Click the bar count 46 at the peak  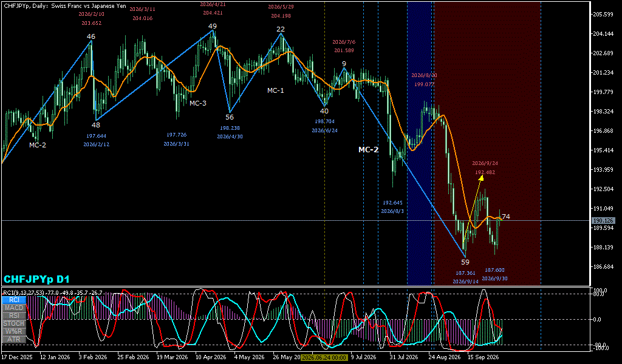[x=91, y=37]
